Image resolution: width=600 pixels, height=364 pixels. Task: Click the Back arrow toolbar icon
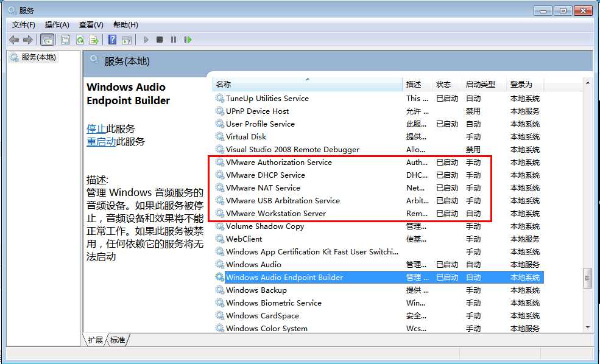click(x=14, y=40)
